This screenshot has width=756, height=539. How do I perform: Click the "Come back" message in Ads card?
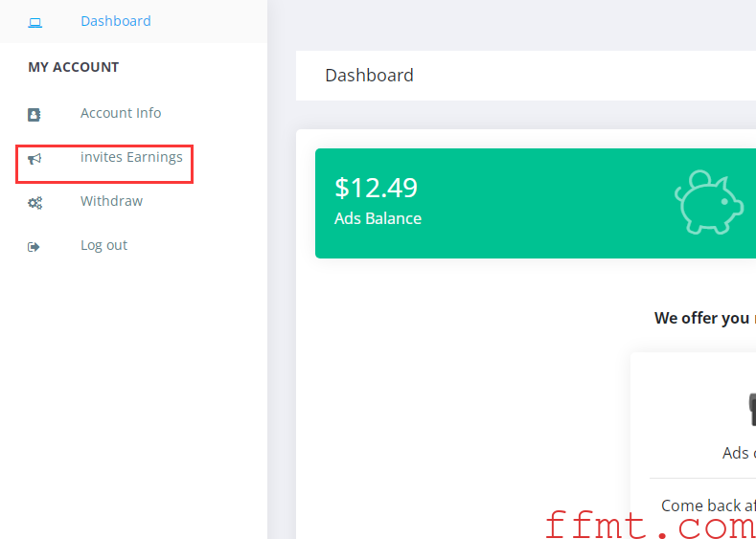tap(708, 505)
